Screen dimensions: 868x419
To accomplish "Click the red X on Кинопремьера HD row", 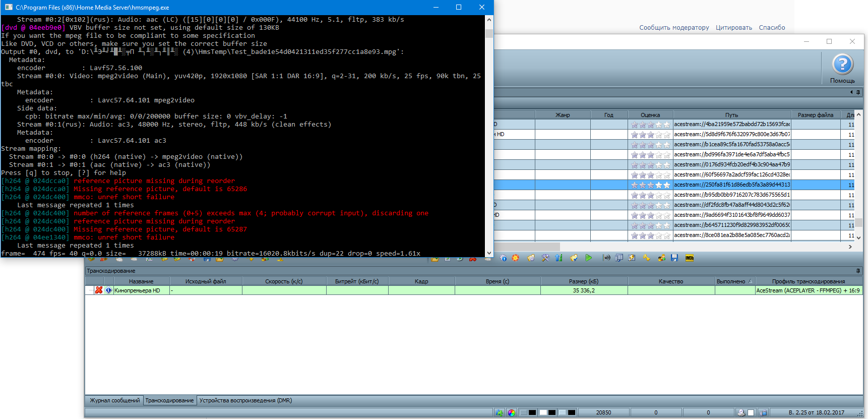I will tap(99, 290).
